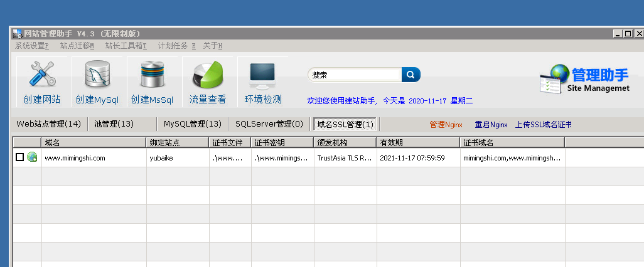644x267 pixels.
Task: Open the 站点迁移 menu
Action: [77, 46]
